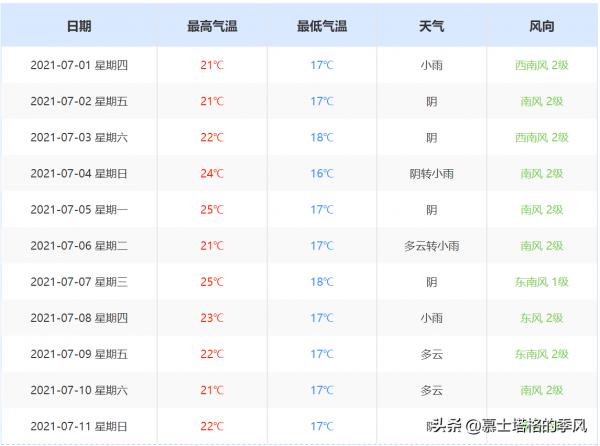Click the 风向 column header
Viewport: 600px width, 446px height.
click(x=541, y=26)
